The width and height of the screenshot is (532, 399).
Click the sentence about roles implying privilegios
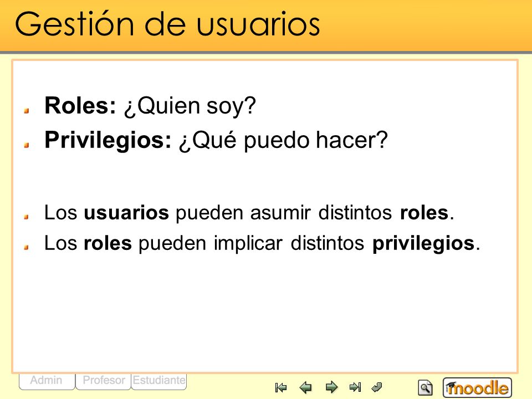[262, 243]
